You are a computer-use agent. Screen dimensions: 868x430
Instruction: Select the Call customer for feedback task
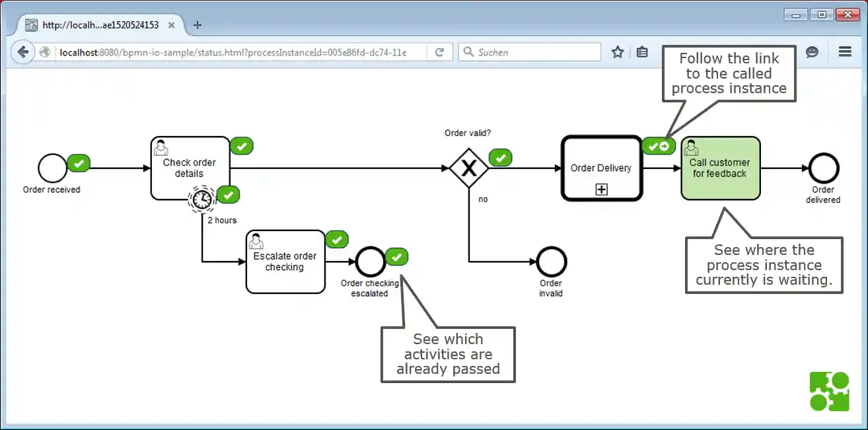tap(721, 168)
